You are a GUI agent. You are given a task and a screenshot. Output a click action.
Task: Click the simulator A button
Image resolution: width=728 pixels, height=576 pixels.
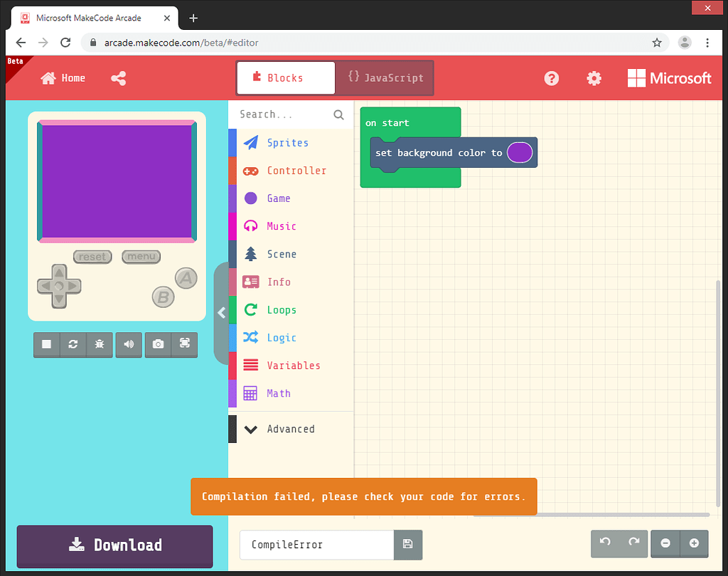[x=186, y=278]
